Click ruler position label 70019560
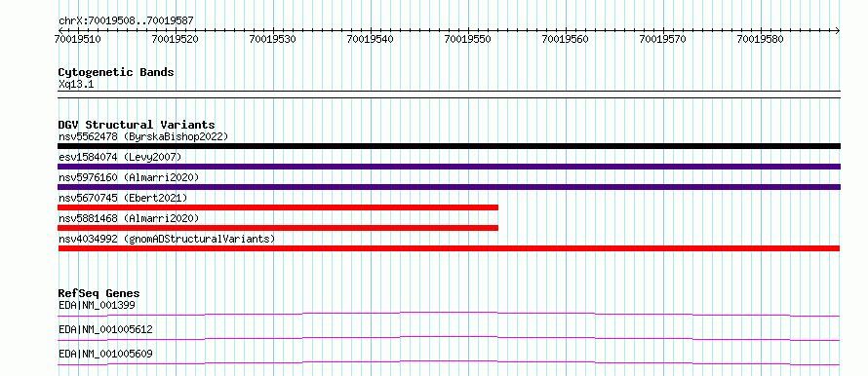868x376 pixels. [x=566, y=40]
